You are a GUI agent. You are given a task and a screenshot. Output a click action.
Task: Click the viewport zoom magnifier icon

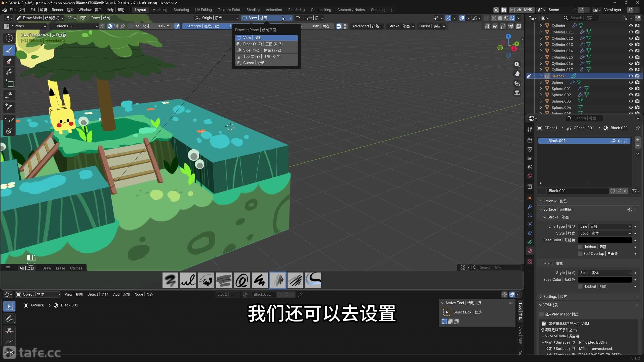coord(517,64)
